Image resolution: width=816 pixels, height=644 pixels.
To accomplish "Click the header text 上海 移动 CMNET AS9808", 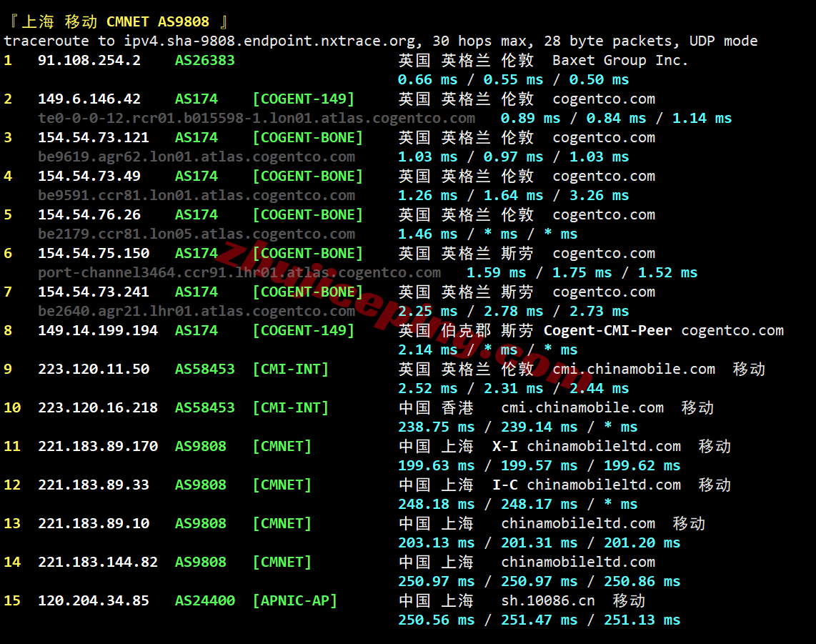I will click(115, 22).
